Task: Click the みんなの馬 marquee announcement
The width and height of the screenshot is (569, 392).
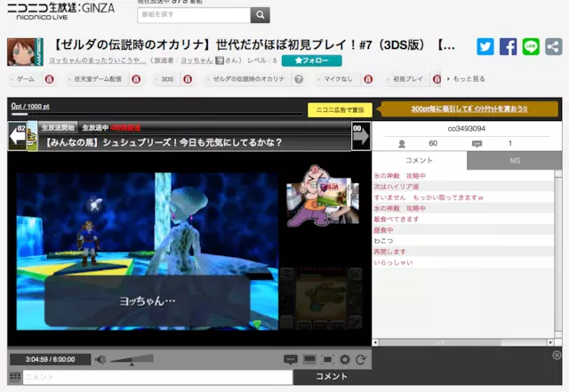Action: pyautogui.click(x=163, y=142)
